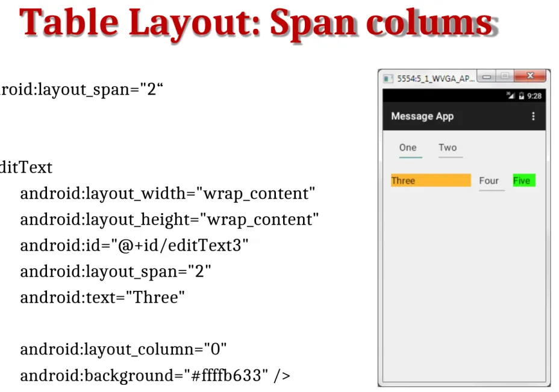The width and height of the screenshot is (559, 392).
Task: Click the line android:text="Three"
Action: pyautogui.click(x=102, y=297)
